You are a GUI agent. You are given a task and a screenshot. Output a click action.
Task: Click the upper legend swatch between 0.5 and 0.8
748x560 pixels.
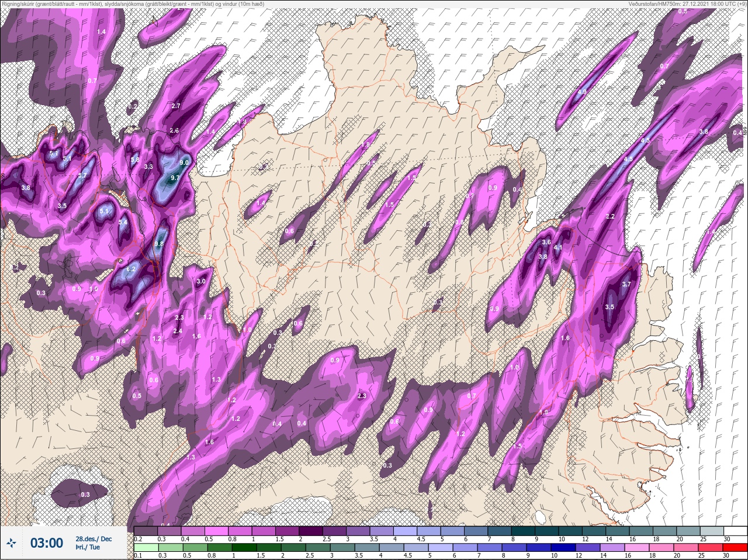click(x=217, y=531)
